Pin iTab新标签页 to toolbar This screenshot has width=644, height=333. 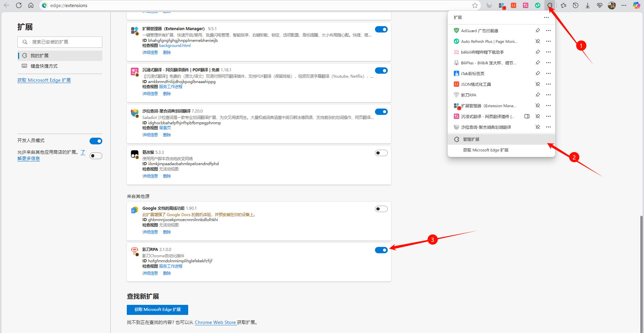pos(538,73)
